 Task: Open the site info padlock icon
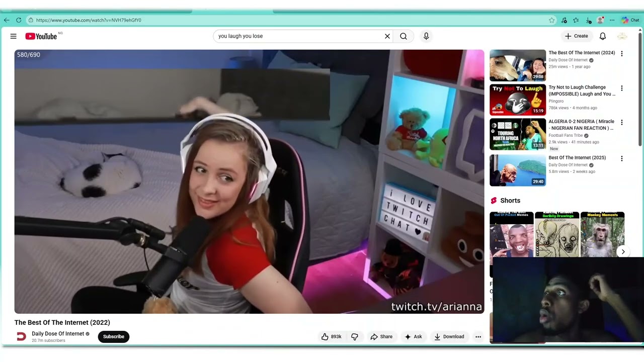click(x=31, y=20)
